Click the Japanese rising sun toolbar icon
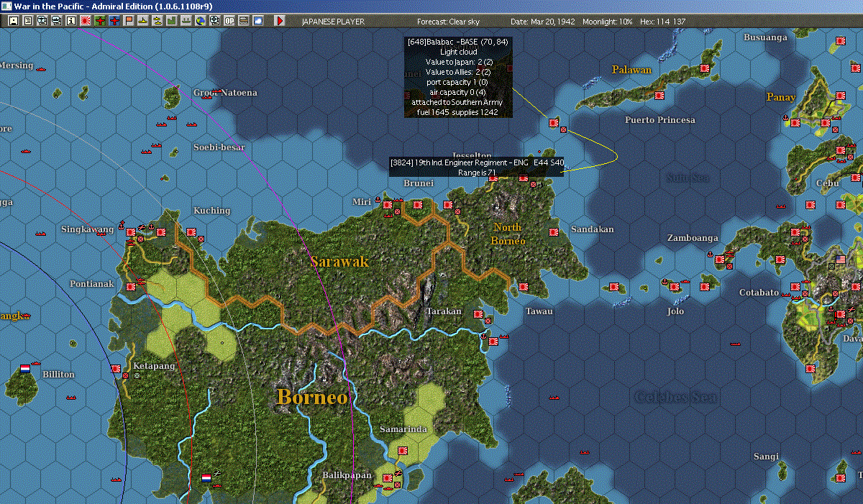This screenshot has height=504, width=863. [x=85, y=21]
